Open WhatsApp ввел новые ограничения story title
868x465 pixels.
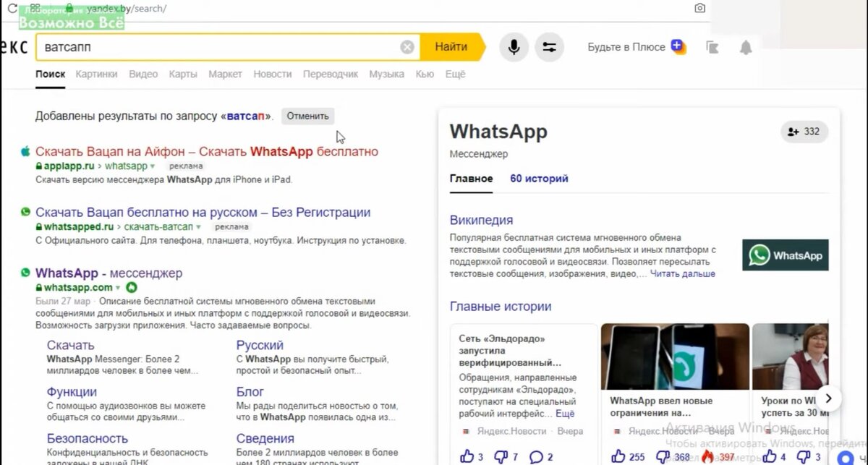point(661,406)
